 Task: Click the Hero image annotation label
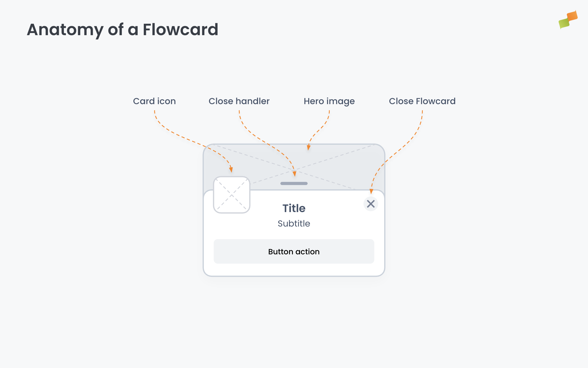coord(329,101)
